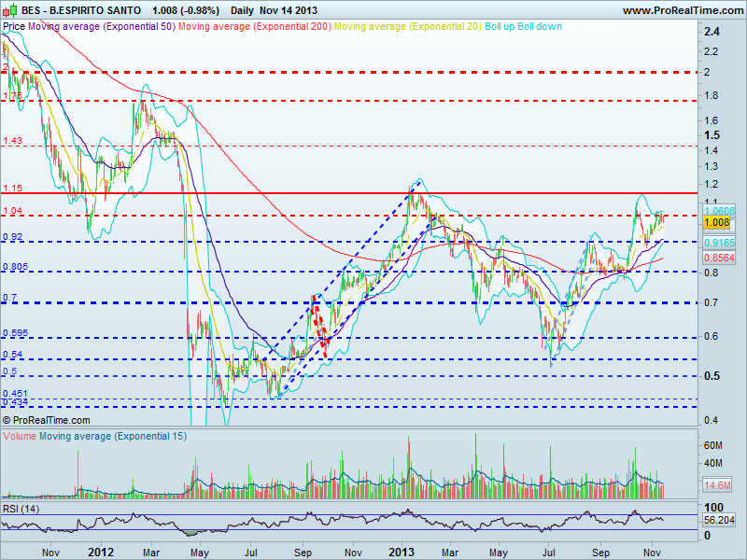
Task: Click "0.6" on the price axis
Action: (711, 337)
